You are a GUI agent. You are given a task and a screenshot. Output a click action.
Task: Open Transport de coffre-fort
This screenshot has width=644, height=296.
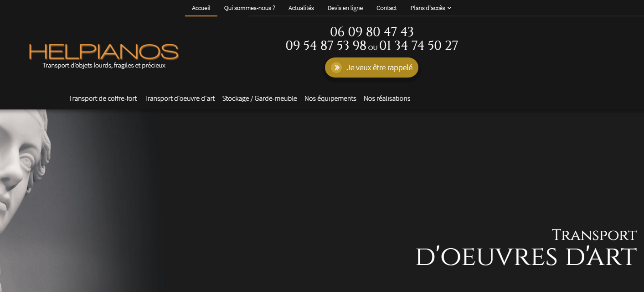tap(103, 98)
